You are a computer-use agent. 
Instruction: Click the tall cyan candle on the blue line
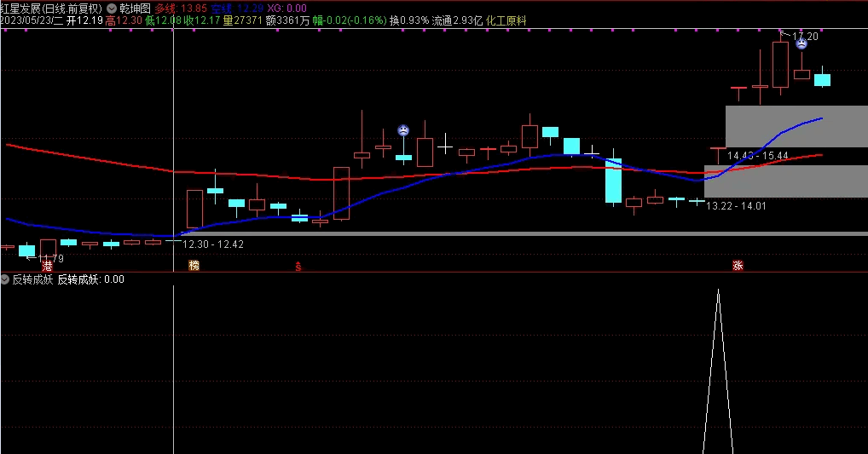tap(613, 181)
